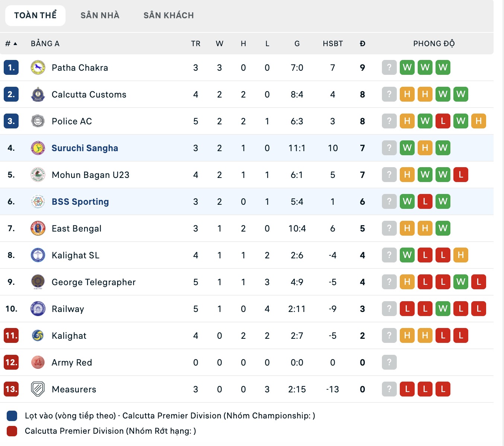Open the SÂN KHÁCH tab
The image size is (504, 446).
click(168, 15)
